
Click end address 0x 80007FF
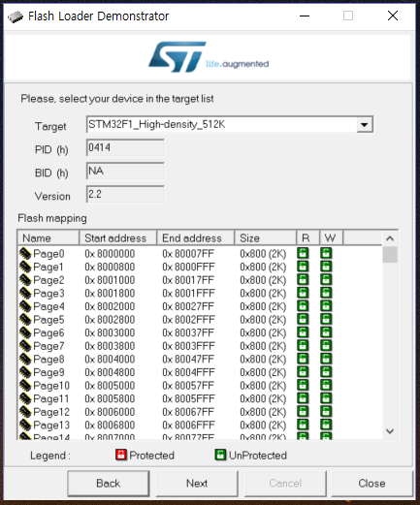click(x=188, y=254)
